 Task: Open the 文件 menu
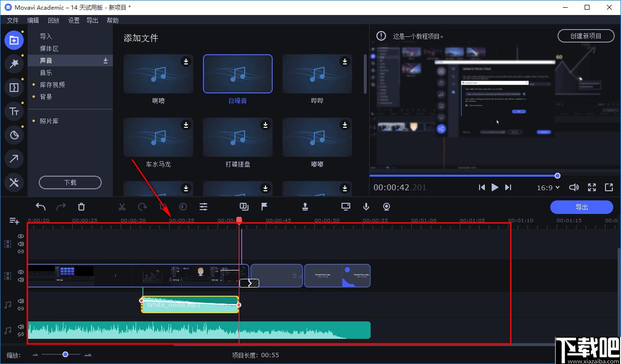click(x=13, y=20)
